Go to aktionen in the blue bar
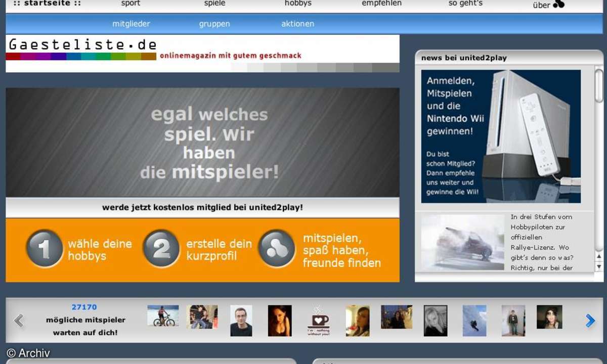 pos(297,24)
